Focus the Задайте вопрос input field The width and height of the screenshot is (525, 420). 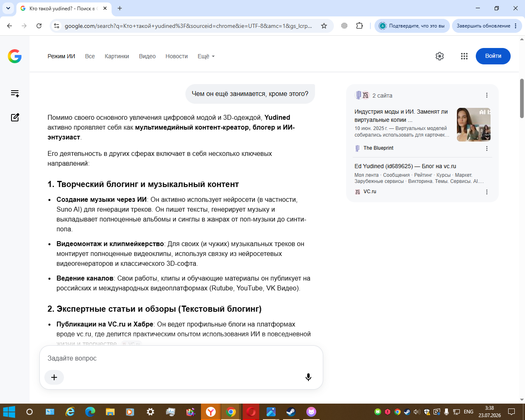pyautogui.click(x=181, y=358)
